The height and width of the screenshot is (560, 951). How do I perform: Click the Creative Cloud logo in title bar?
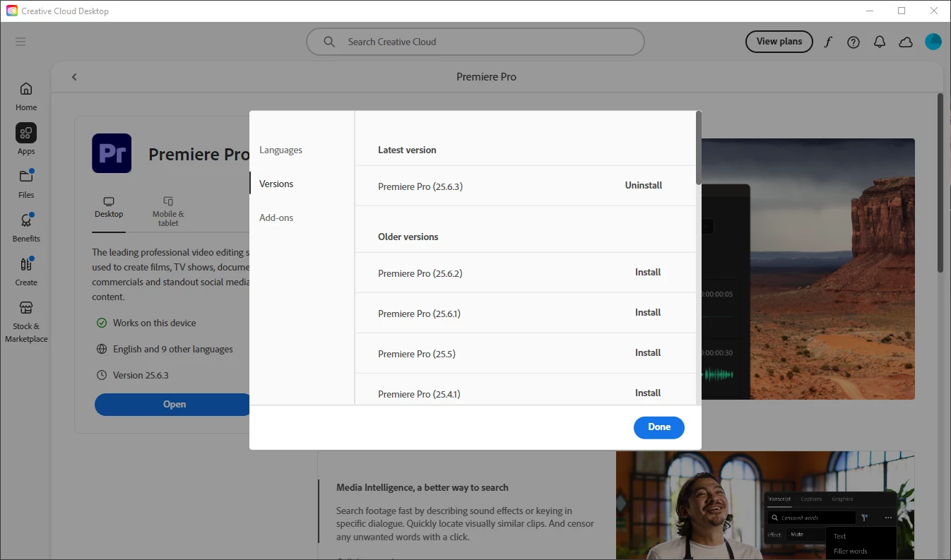12,11
